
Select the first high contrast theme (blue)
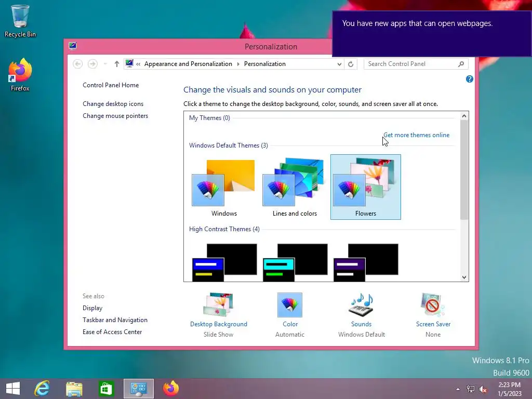[x=224, y=262]
